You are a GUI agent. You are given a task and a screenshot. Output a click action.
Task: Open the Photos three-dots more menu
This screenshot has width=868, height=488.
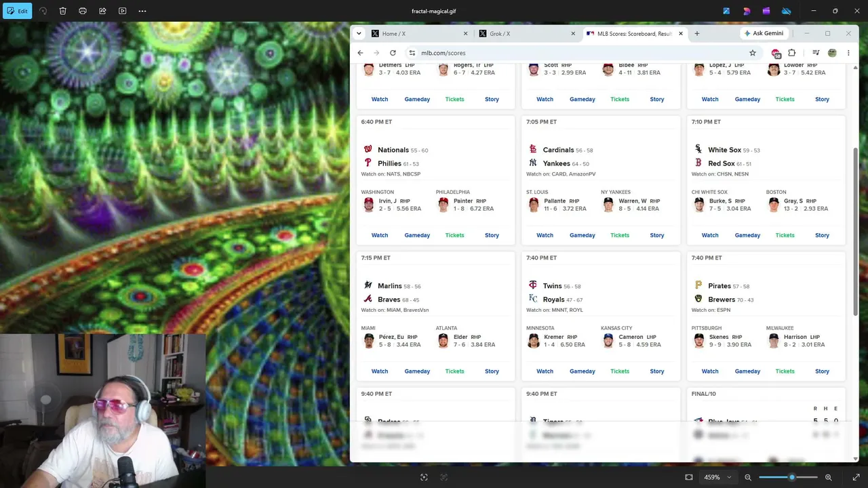(x=142, y=11)
